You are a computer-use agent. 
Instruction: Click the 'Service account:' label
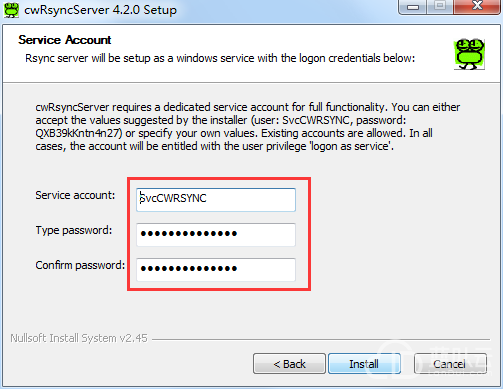75,195
